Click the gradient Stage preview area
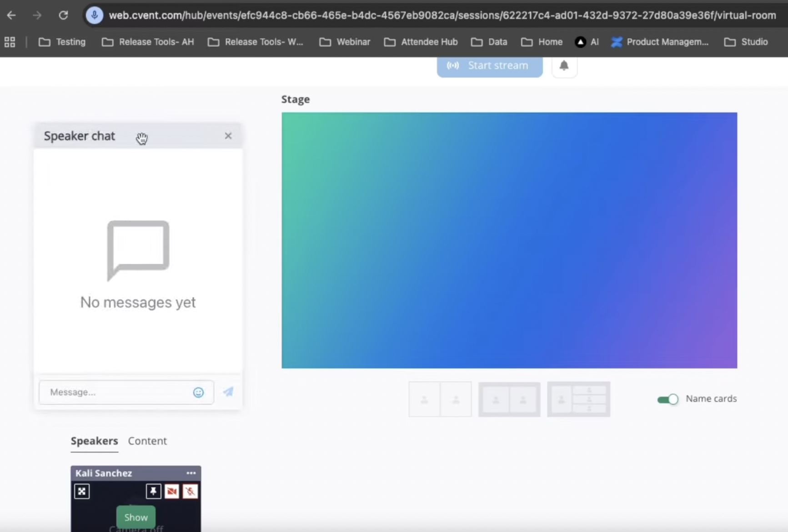The height and width of the screenshot is (532, 788). (x=509, y=240)
